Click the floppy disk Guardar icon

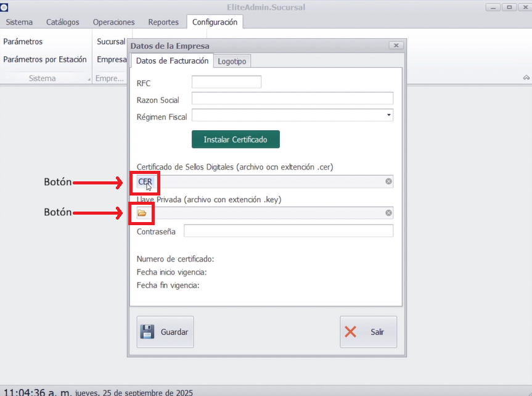(x=147, y=332)
